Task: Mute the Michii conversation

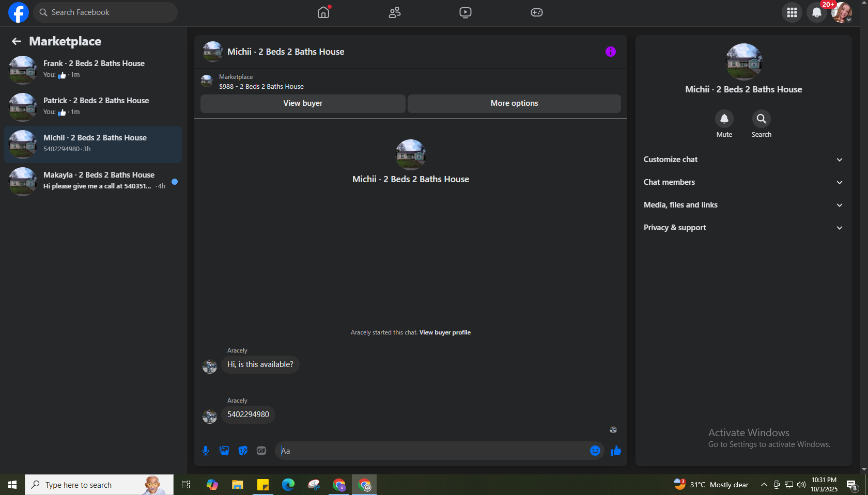Action: coord(724,119)
